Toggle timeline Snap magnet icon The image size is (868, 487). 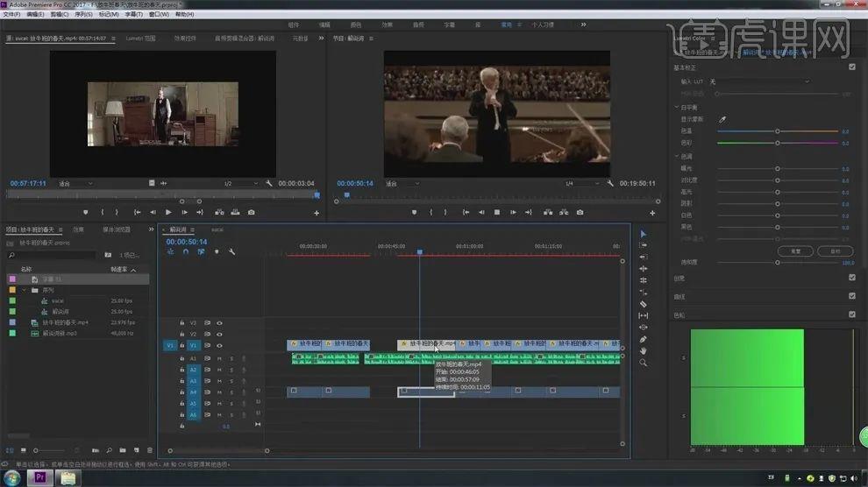(x=186, y=252)
